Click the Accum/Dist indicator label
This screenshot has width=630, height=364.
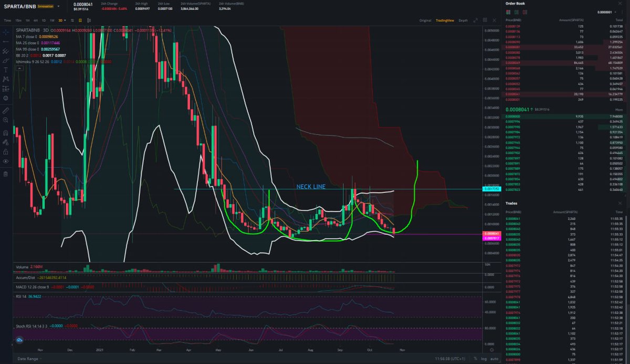click(x=26, y=277)
